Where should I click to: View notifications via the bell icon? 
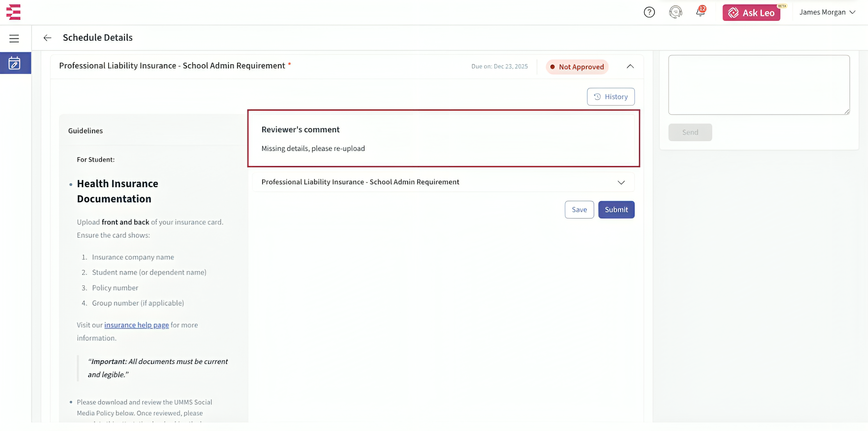point(700,12)
